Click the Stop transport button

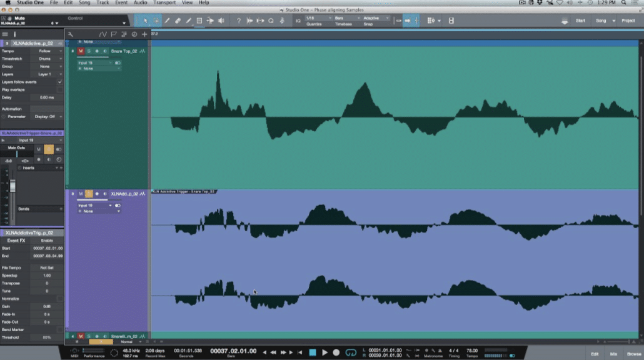(313, 352)
